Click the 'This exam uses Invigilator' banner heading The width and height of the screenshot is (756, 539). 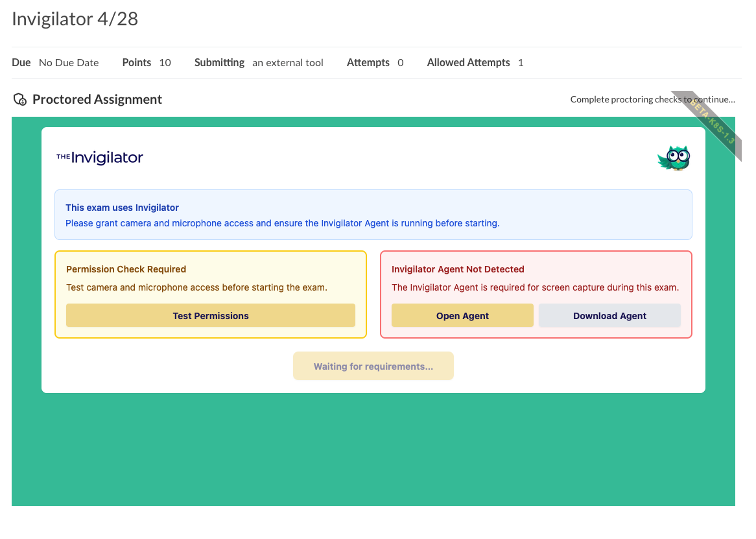pos(123,208)
